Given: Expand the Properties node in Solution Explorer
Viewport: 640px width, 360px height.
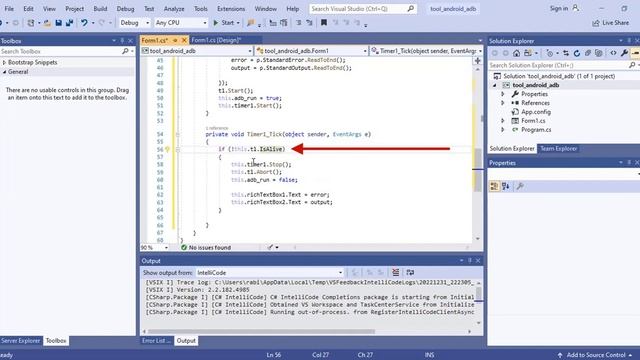Looking at the screenshot, I should (503, 94).
